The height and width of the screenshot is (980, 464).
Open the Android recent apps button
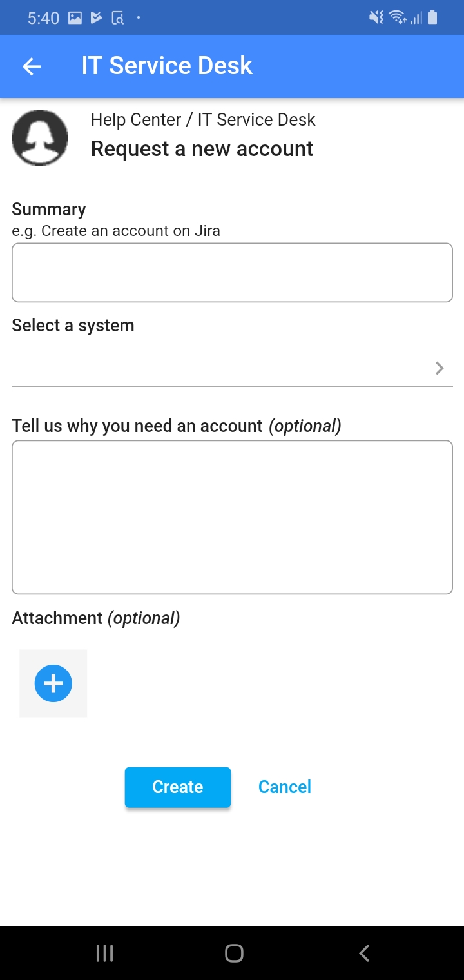tap(104, 953)
